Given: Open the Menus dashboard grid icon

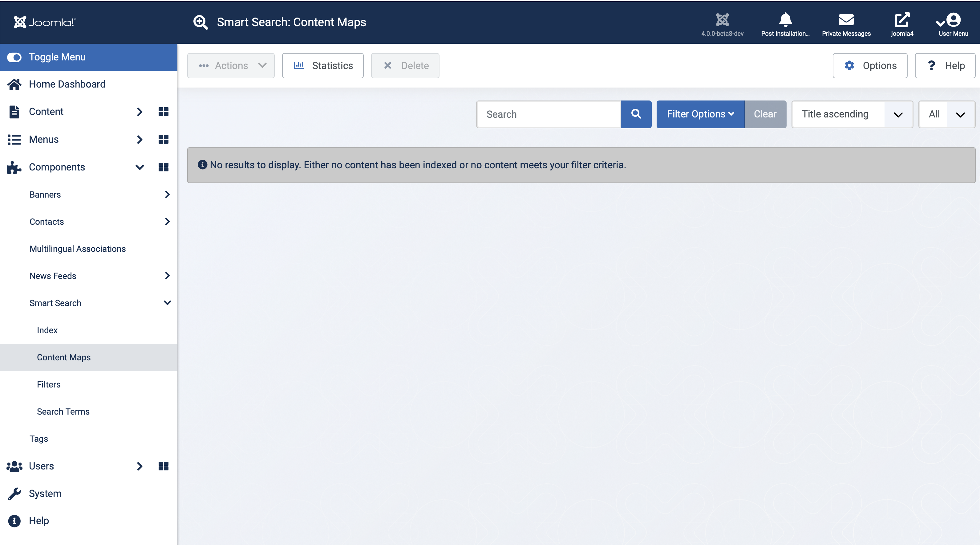Looking at the screenshot, I should tap(164, 139).
